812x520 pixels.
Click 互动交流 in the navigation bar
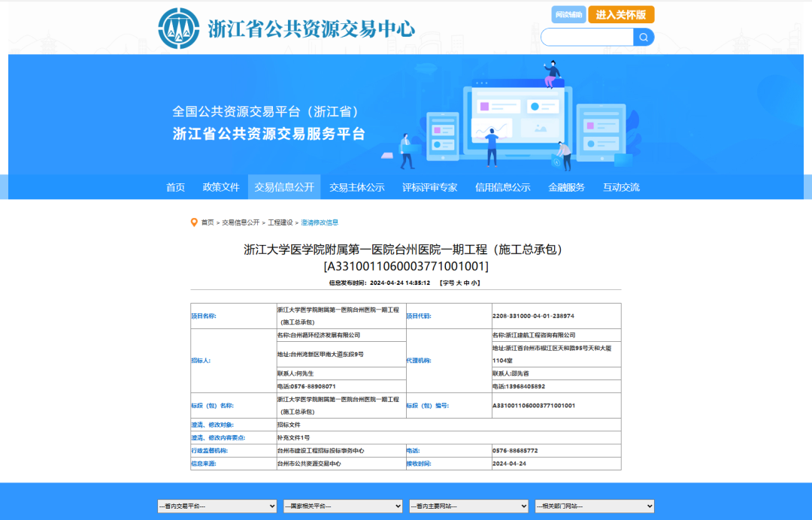(x=621, y=187)
